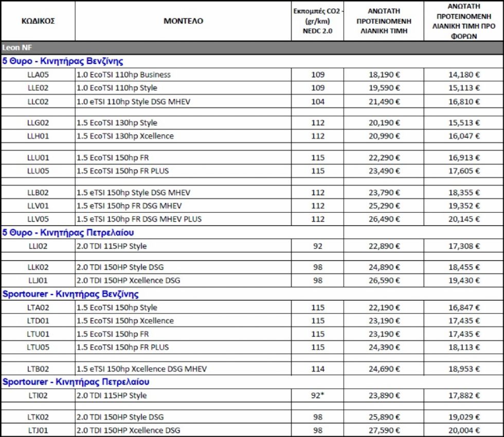Click the code cell LLA05

pos(38,75)
